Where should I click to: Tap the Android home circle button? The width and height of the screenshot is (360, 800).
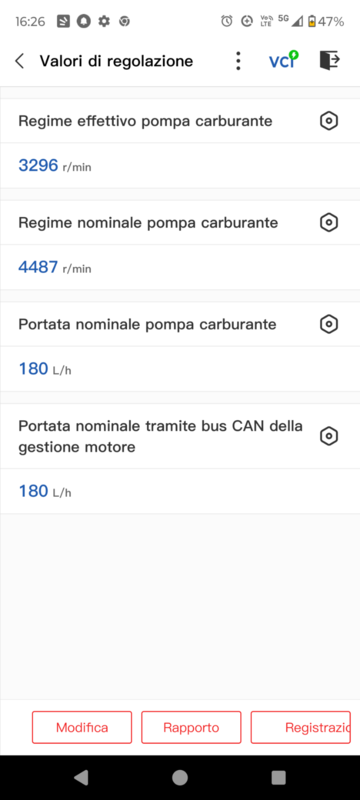click(x=180, y=778)
